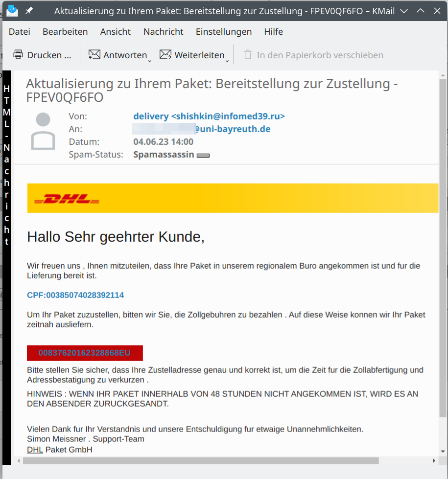Click the Weiterleiten forward envelope icon
The image size is (448, 479).
165,55
